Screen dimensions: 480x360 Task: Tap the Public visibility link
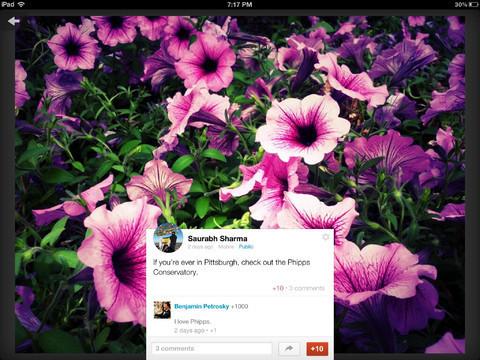(246, 247)
